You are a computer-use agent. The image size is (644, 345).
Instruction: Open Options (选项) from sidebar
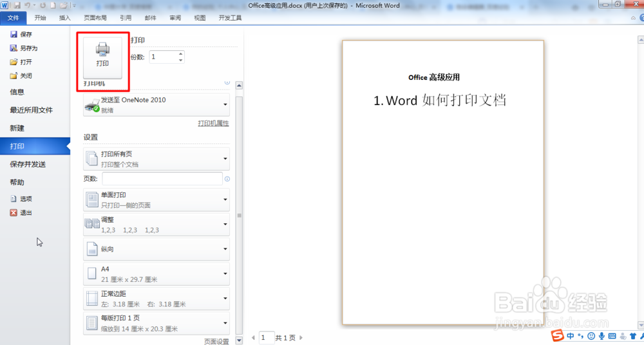21,199
